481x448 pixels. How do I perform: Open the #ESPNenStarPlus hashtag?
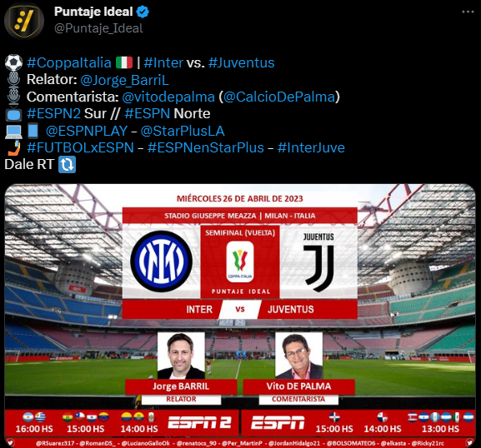coord(206,147)
